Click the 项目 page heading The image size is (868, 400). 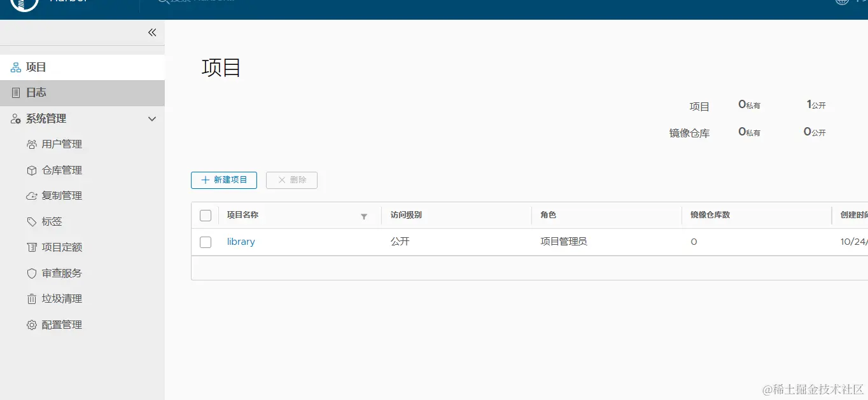(x=221, y=67)
